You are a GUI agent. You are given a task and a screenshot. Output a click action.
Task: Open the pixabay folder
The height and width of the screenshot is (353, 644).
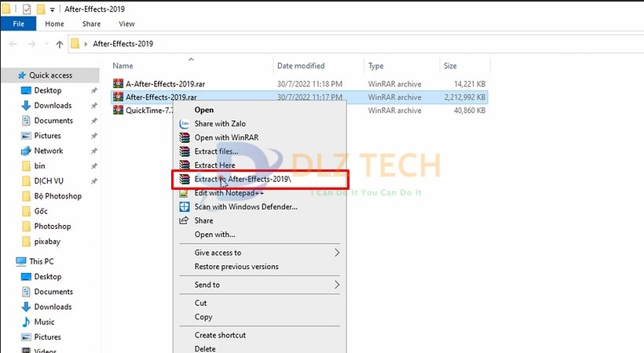point(47,242)
